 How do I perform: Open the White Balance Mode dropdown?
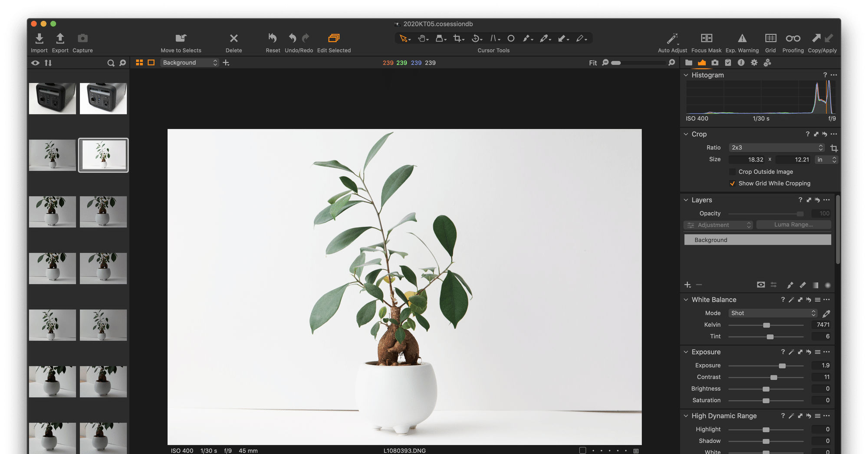[773, 313]
